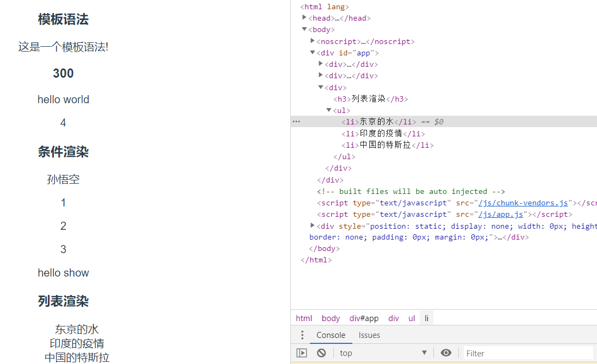The height and width of the screenshot is (364, 597).
Task: Clear the console
Action: pos(321,353)
